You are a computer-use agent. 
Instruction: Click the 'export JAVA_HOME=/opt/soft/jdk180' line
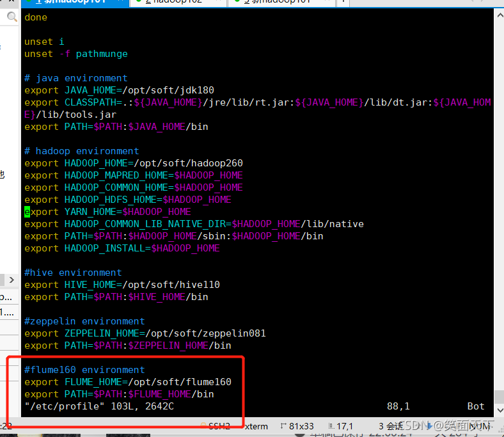[x=119, y=90]
